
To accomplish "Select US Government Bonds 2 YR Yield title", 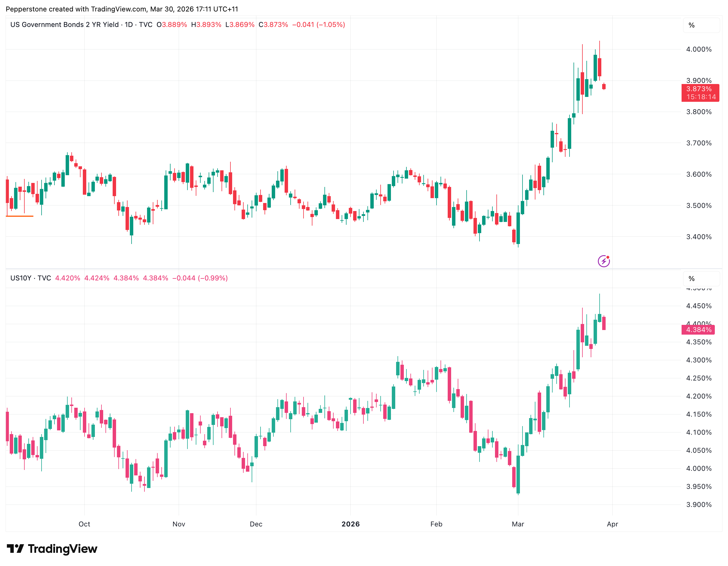I will tap(64, 25).
